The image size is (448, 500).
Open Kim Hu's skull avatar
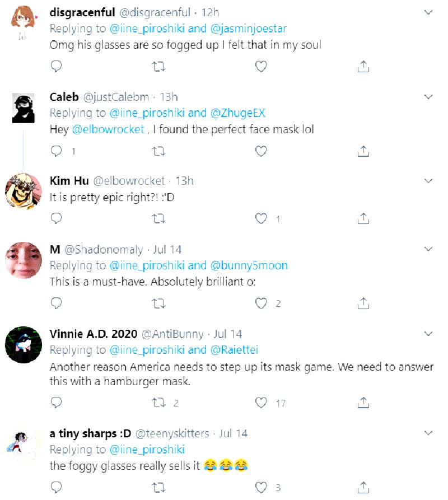[24, 191]
